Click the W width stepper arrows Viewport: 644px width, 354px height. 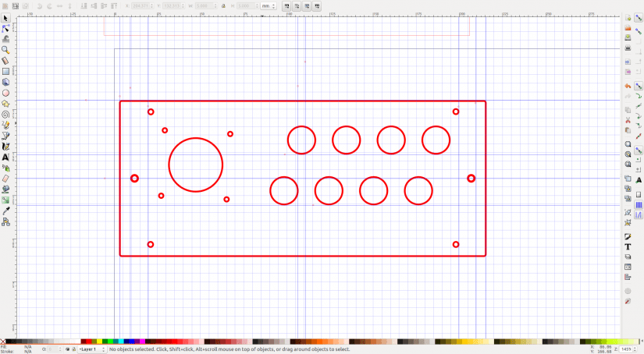(215, 6)
